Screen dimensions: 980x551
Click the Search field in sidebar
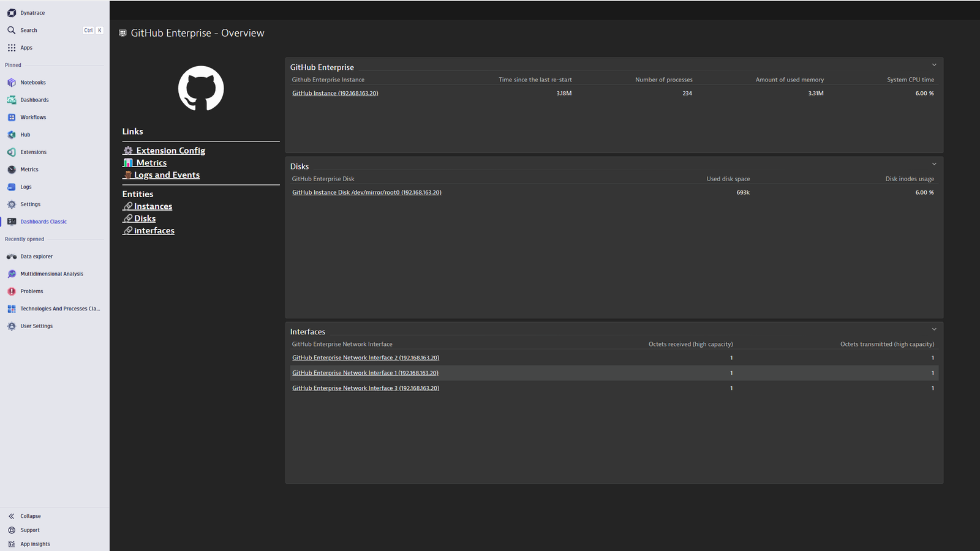(55, 30)
